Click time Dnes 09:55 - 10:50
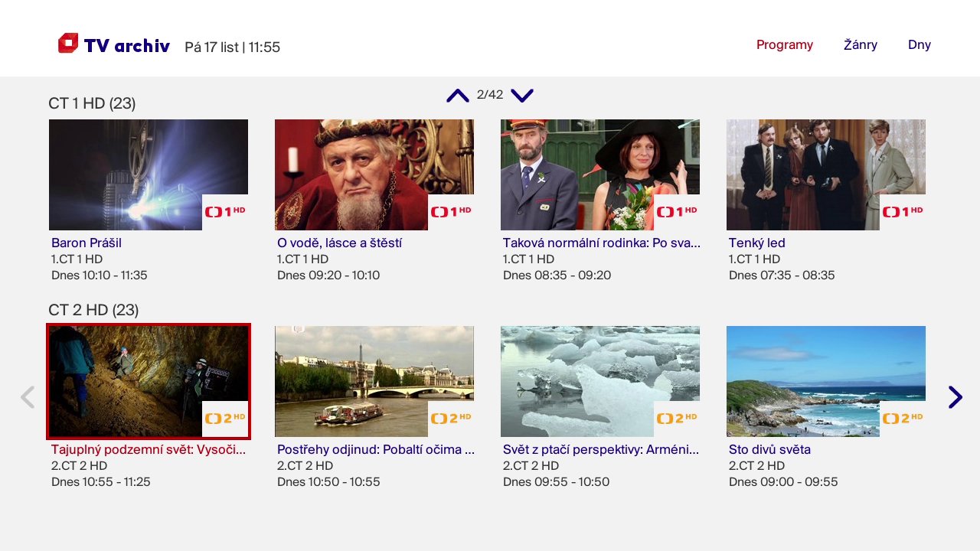The width and height of the screenshot is (980, 551). pos(557,481)
